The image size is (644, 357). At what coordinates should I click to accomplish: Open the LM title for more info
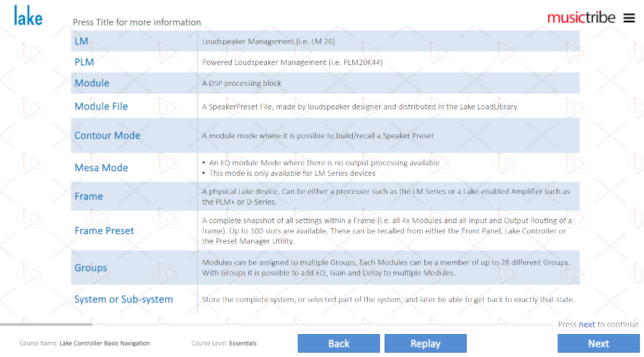82,41
